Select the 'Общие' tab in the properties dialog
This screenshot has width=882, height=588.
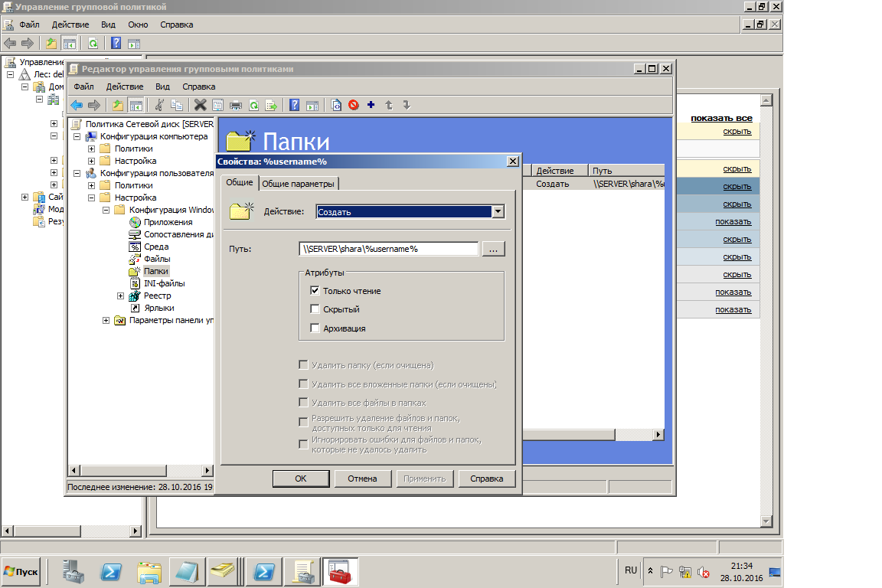240,182
